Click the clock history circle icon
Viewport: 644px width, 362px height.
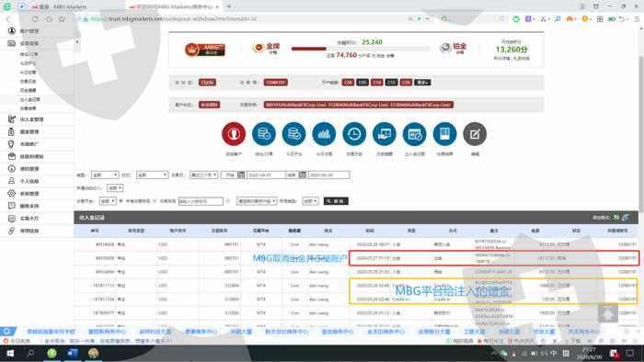pos(354,133)
